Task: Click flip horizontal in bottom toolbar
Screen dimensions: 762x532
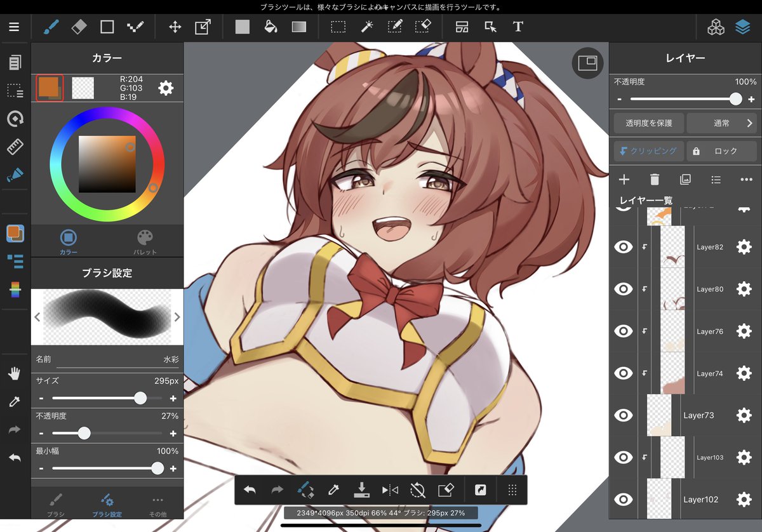Action: [390, 490]
